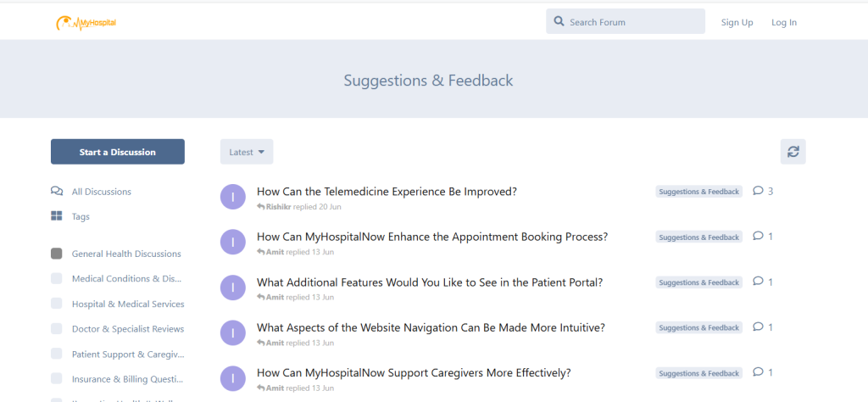The height and width of the screenshot is (402, 868).
Task: Click the Sign Up link
Action: (737, 22)
